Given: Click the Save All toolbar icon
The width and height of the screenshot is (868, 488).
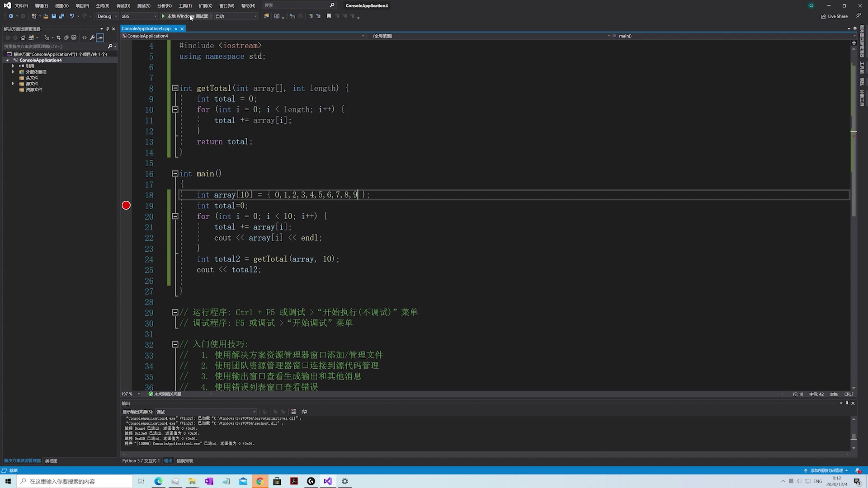Looking at the screenshot, I should 61,16.
